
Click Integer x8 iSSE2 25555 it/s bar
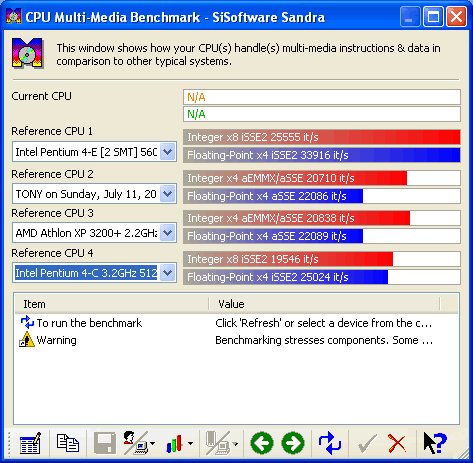click(322, 137)
